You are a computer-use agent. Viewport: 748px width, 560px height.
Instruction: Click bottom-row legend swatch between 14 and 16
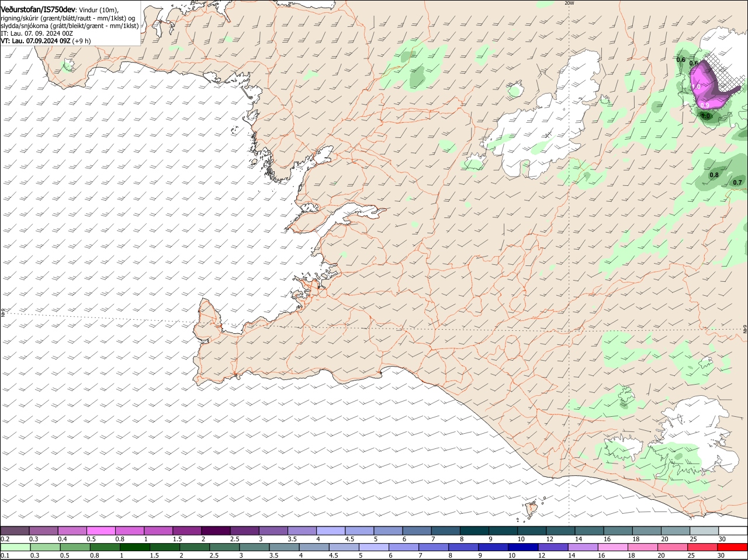[583, 547]
